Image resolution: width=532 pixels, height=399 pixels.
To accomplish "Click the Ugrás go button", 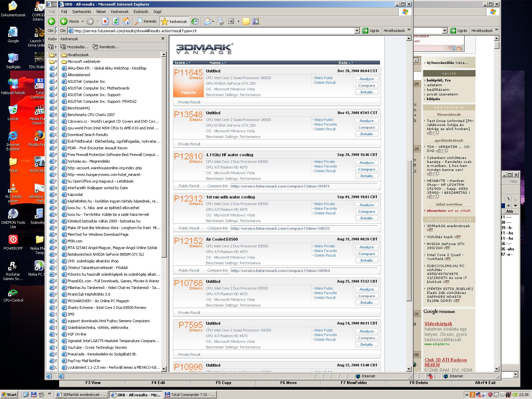I will pyautogui.click(x=371, y=31).
